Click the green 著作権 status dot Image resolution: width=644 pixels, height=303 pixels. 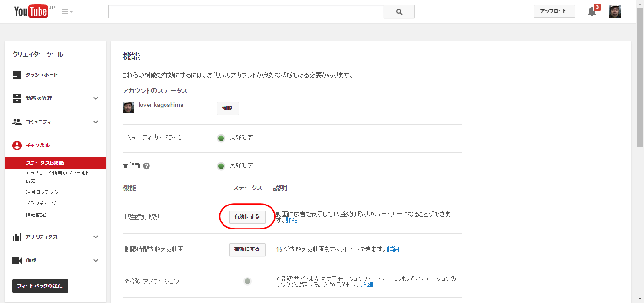coord(221,166)
